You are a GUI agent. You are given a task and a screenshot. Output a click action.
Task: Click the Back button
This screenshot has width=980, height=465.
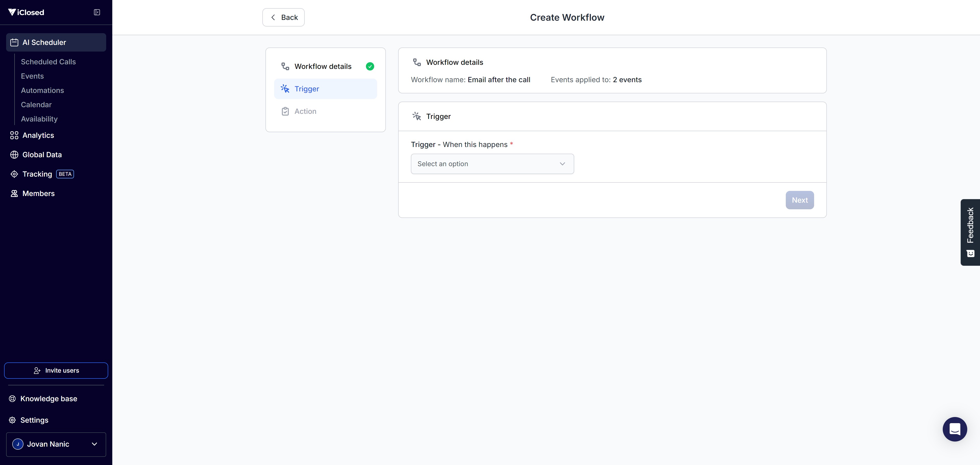click(x=284, y=18)
